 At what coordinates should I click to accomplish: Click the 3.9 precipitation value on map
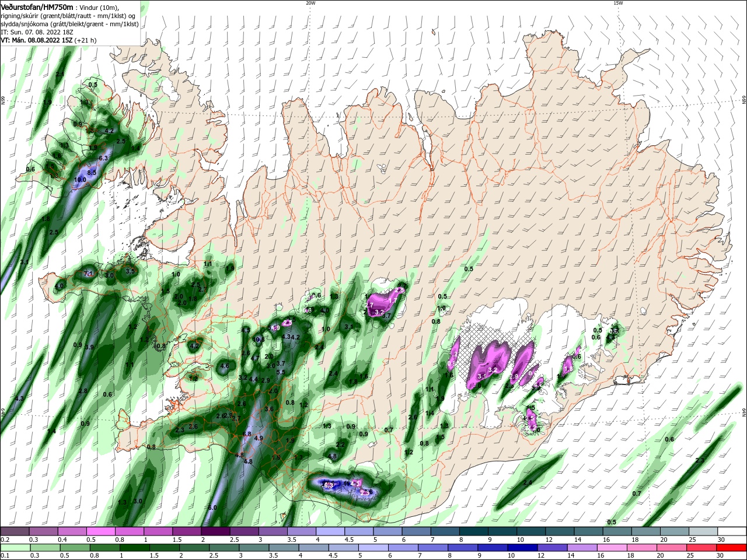pos(89,347)
